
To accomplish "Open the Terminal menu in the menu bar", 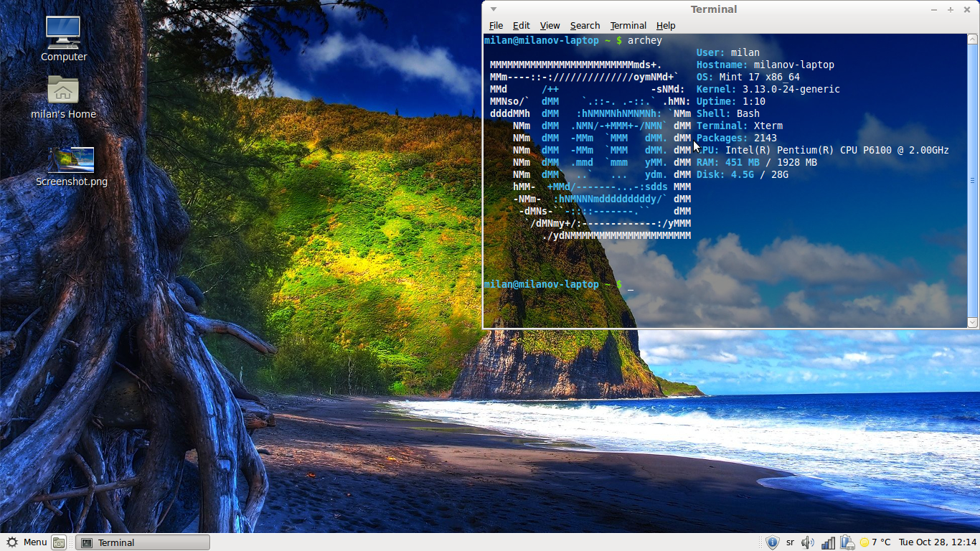I will pyautogui.click(x=628, y=25).
